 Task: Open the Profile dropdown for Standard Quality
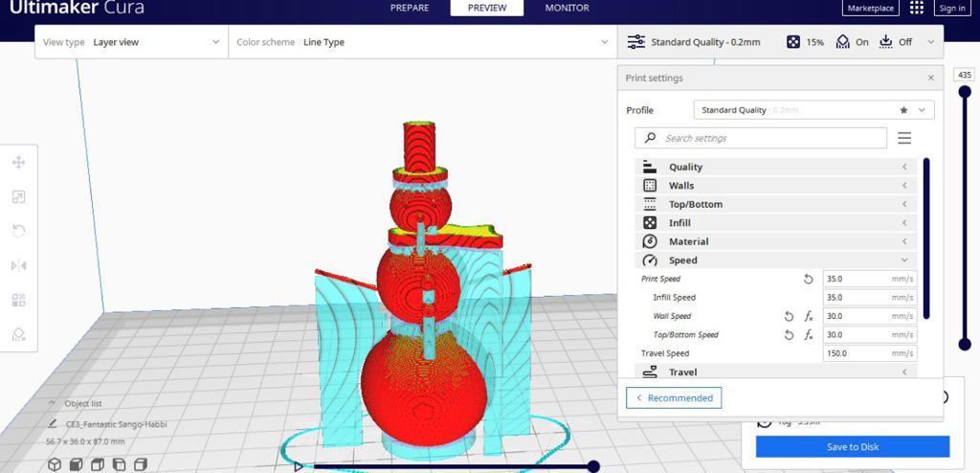[813, 110]
